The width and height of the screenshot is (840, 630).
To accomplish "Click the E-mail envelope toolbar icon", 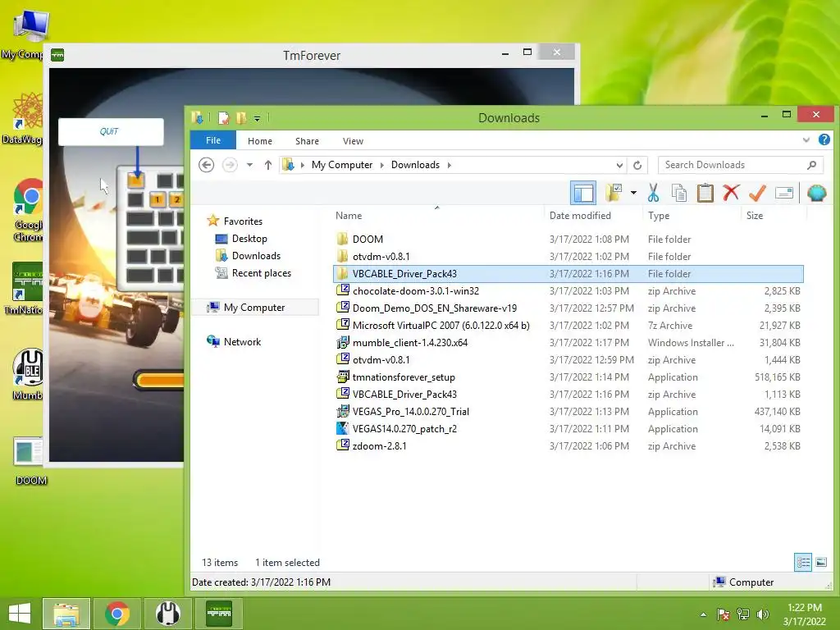I will 783,193.
